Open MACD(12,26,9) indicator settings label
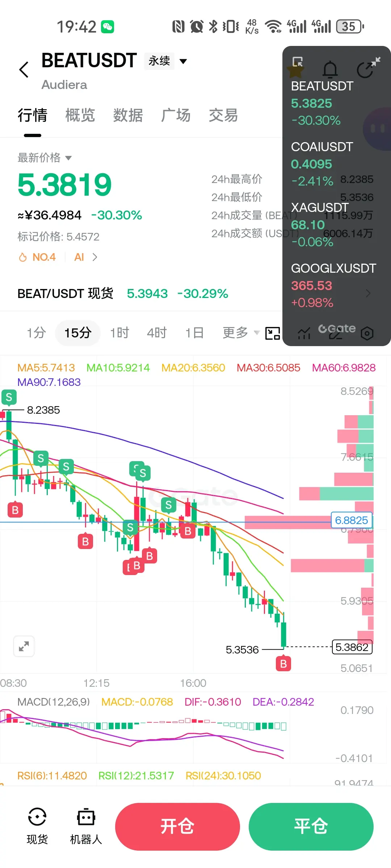This screenshot has height=868, width=391. pyautogui.click(x=54, y=702)
